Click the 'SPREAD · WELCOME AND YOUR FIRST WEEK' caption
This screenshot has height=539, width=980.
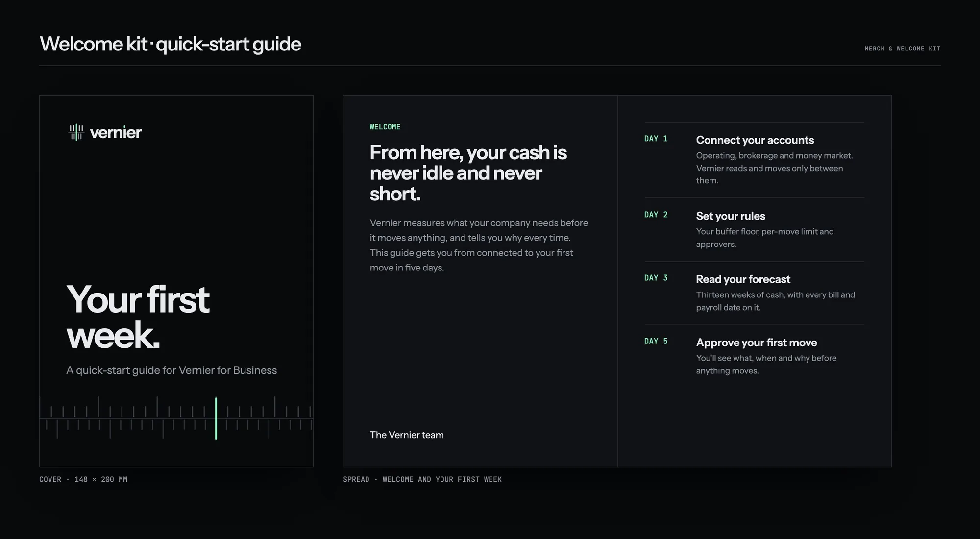pos(422,479)
